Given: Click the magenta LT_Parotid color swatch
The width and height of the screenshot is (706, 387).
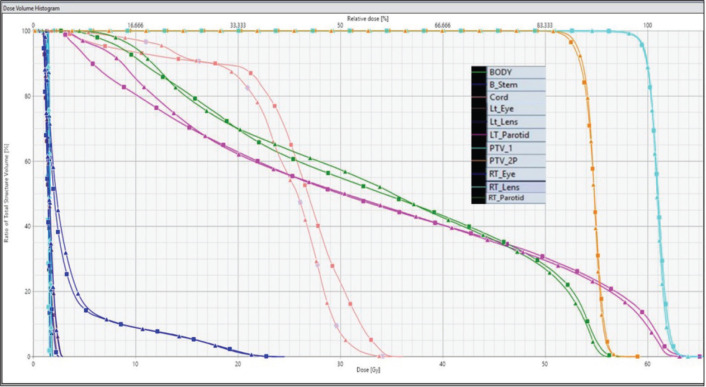Looking at the screenshot, I should [479, 135].
